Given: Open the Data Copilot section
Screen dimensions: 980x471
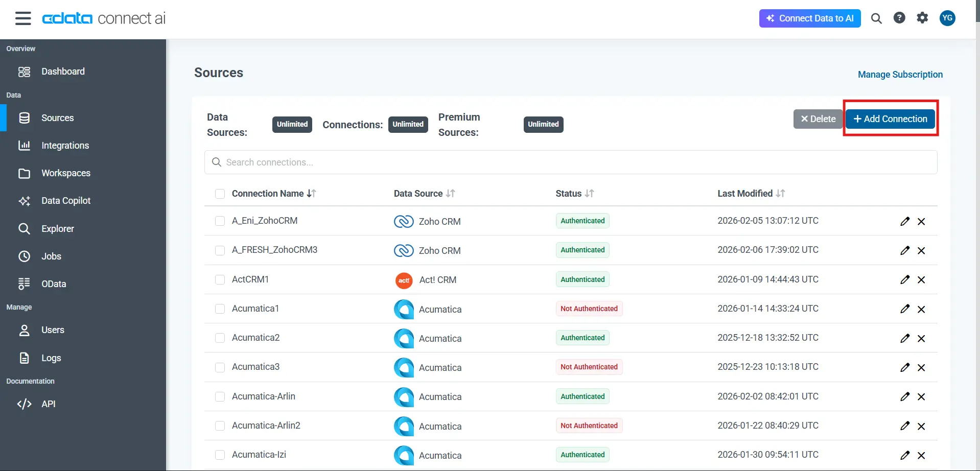Looking at the screenshot, I should tap(65, 200).
